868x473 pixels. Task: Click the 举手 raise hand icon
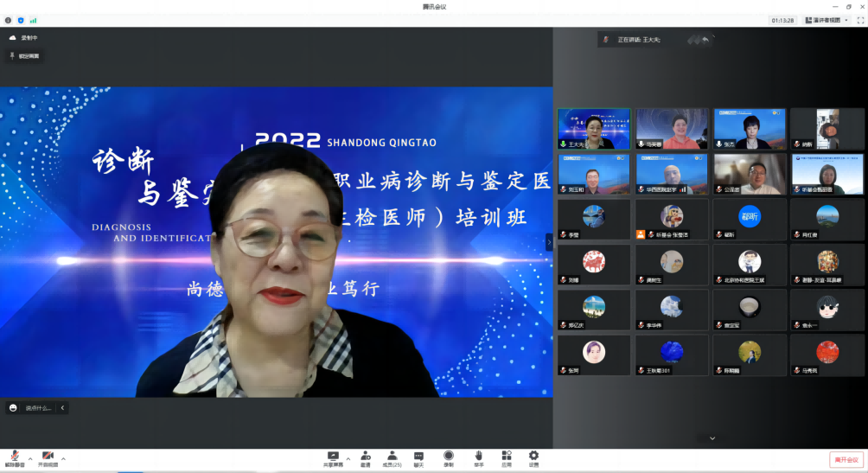click(478, 456)
